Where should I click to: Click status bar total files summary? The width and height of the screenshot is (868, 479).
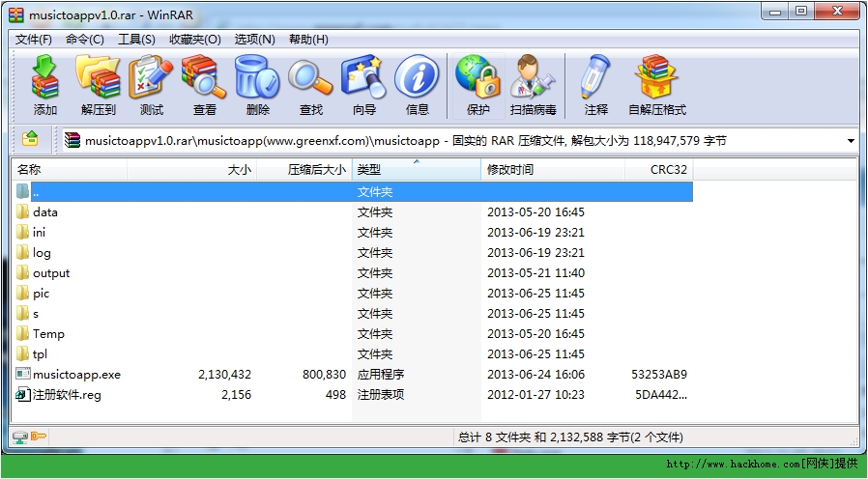(570, 437)
